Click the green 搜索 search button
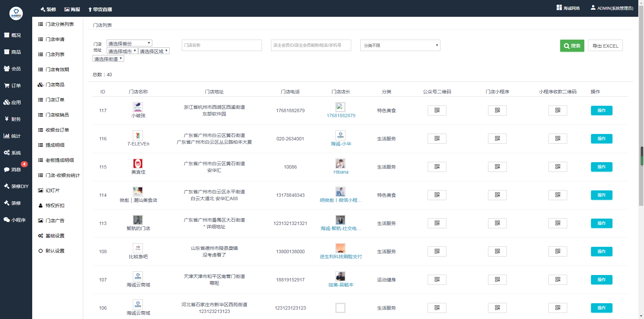 (x=572, y=46)
